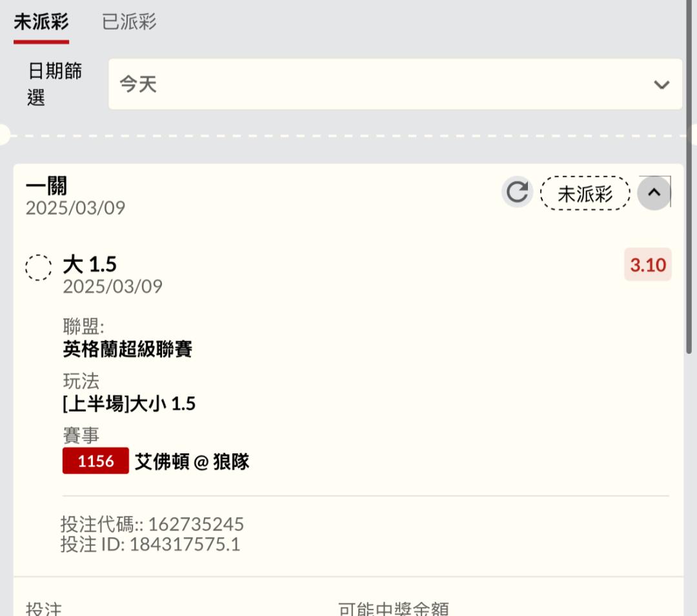The height and width of the screenshot is (616, 697).
Task: Click the refresh icon on the bet card
Action: 517,192
